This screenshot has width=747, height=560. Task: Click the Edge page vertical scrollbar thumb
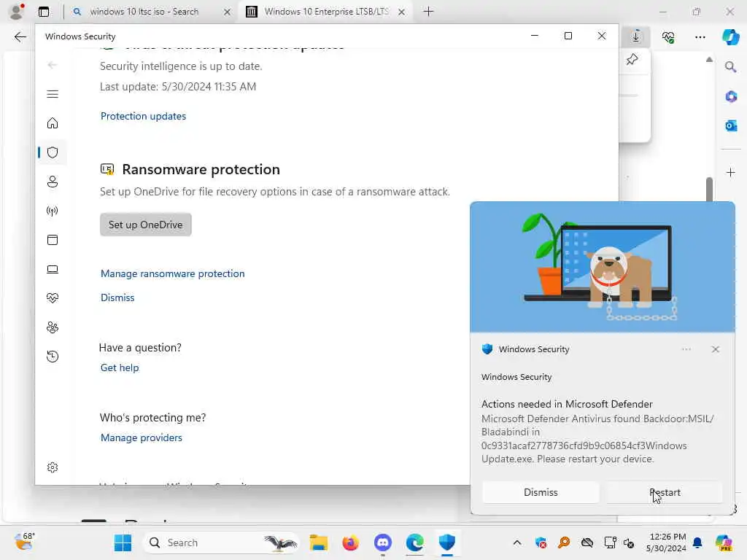coord(709,189)
